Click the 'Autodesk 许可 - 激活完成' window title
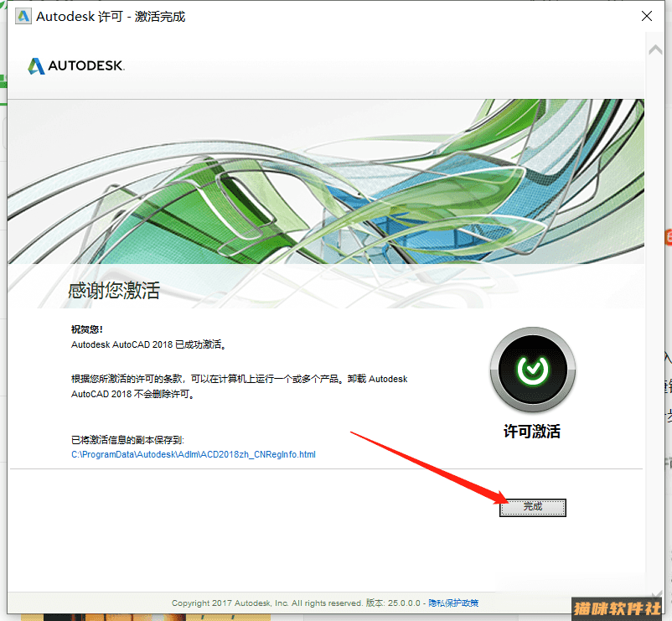The height and width of the screenshot is (621, 672). pyautogui.click(x=111, y=17)
